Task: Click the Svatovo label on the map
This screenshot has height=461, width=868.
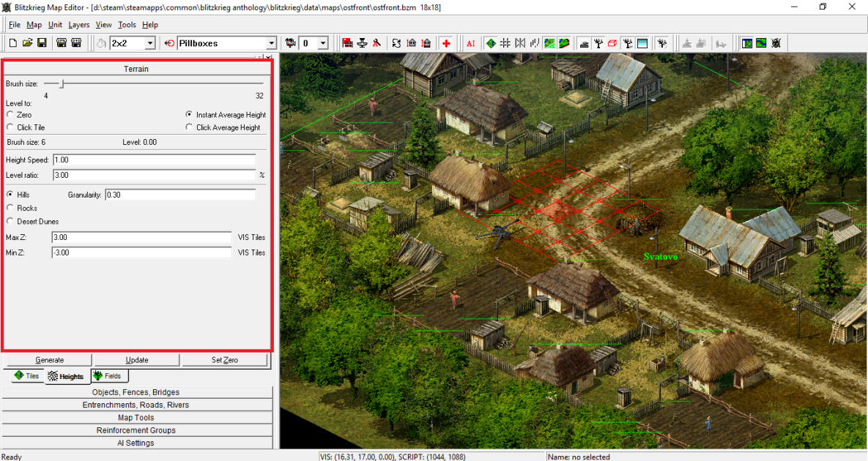Action: (661, 257)
